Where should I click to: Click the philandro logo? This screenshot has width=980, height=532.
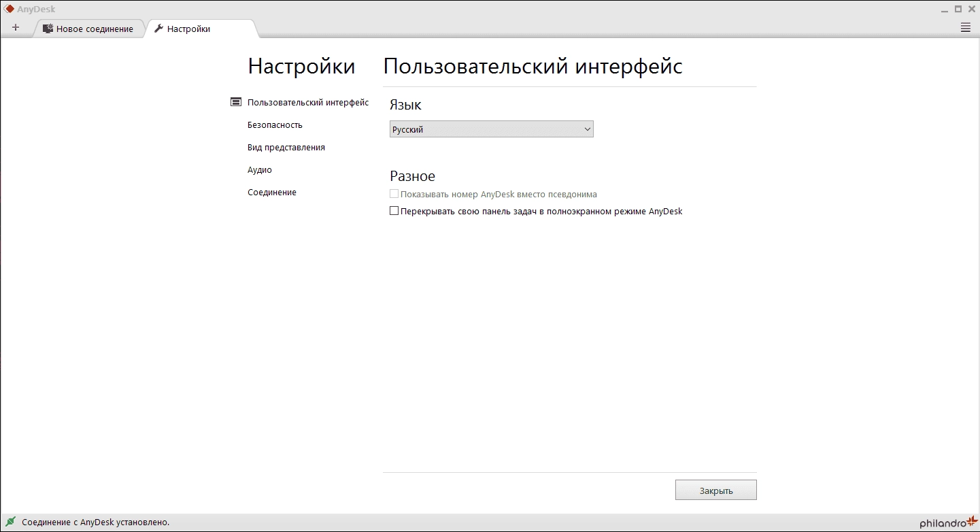click(x=949, y=522)
